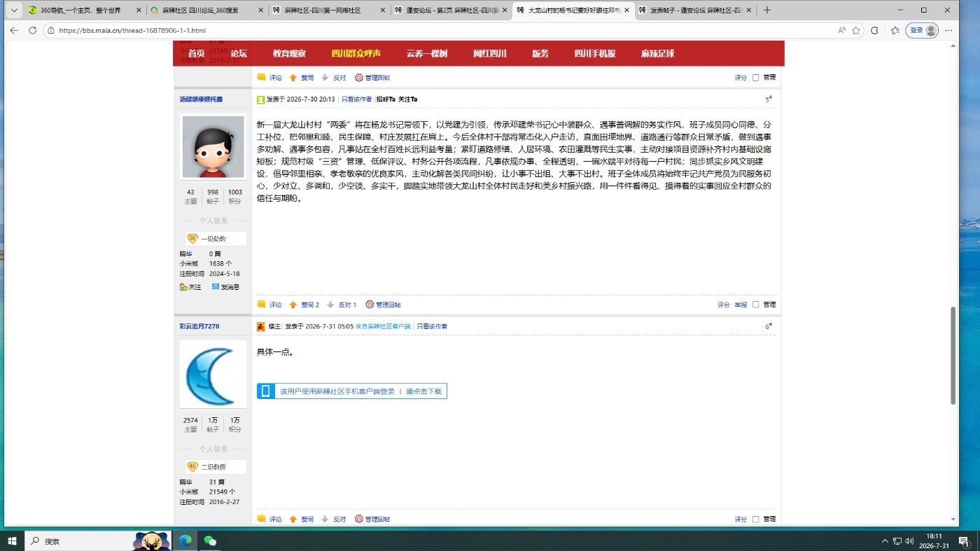This screenshot has width=980, height=551.
Task: Open 首页 in the red navigation bar
Action: pos(196,54)
